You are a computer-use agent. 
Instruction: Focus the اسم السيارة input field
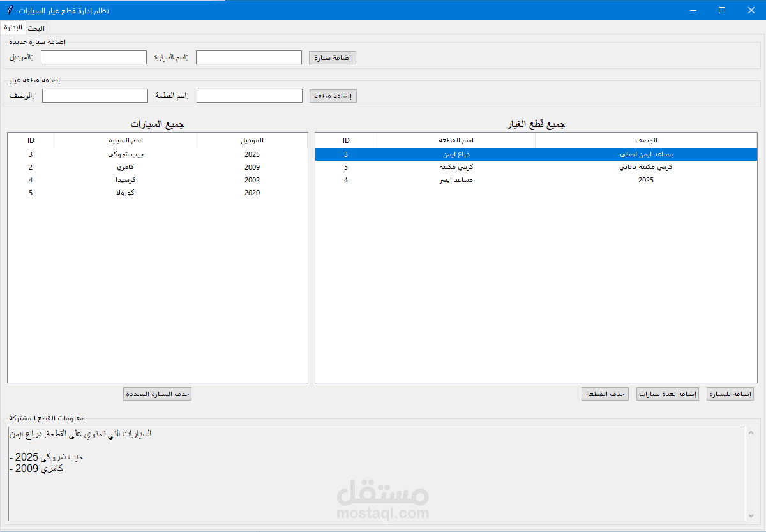coord(249,57)
